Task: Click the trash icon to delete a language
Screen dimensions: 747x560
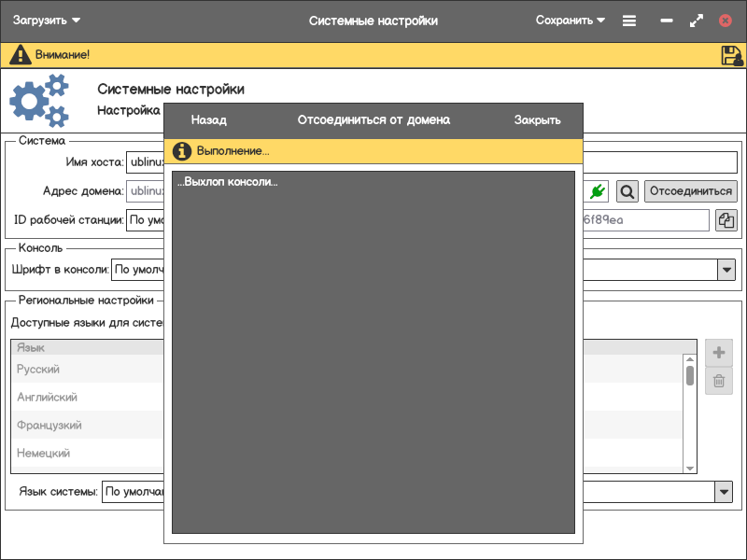Action: click(x=718, y=381)
